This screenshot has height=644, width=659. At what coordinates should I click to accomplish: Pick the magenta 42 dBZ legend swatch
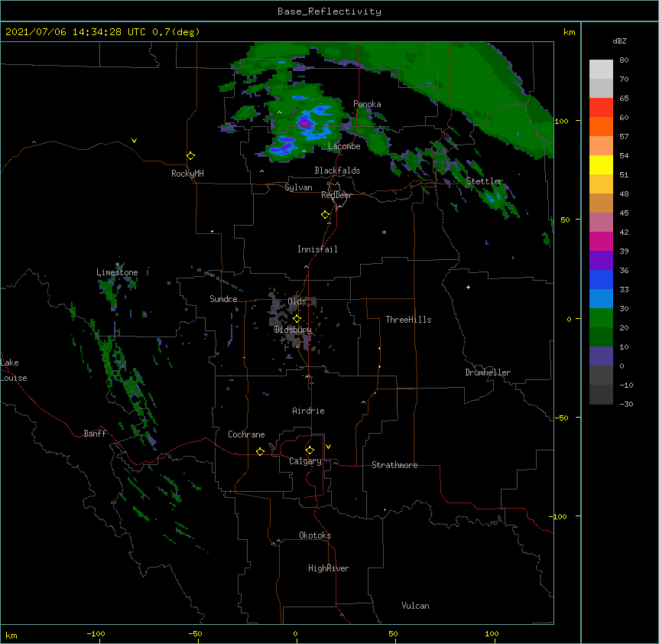pyautogui.click(x=601, y=241)
